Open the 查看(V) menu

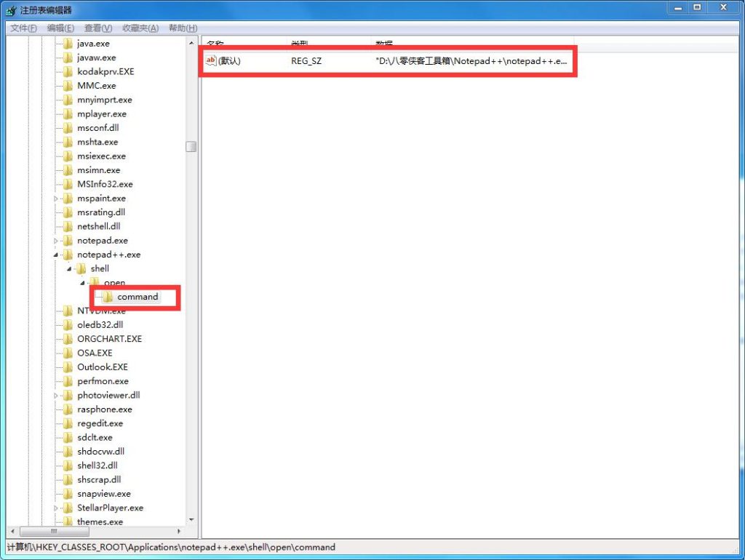(x=98, y=28)
